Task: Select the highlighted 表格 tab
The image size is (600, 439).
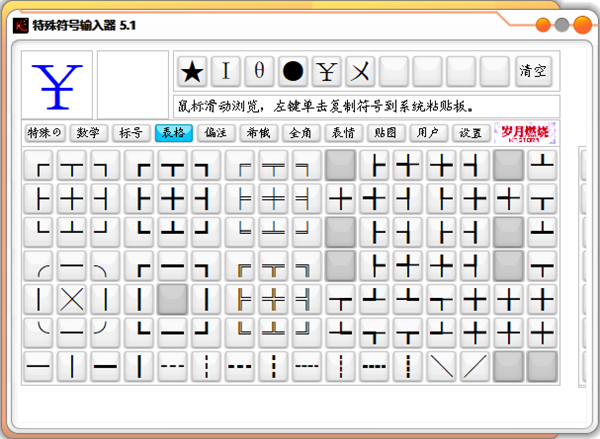Action: tap(174, 133)
